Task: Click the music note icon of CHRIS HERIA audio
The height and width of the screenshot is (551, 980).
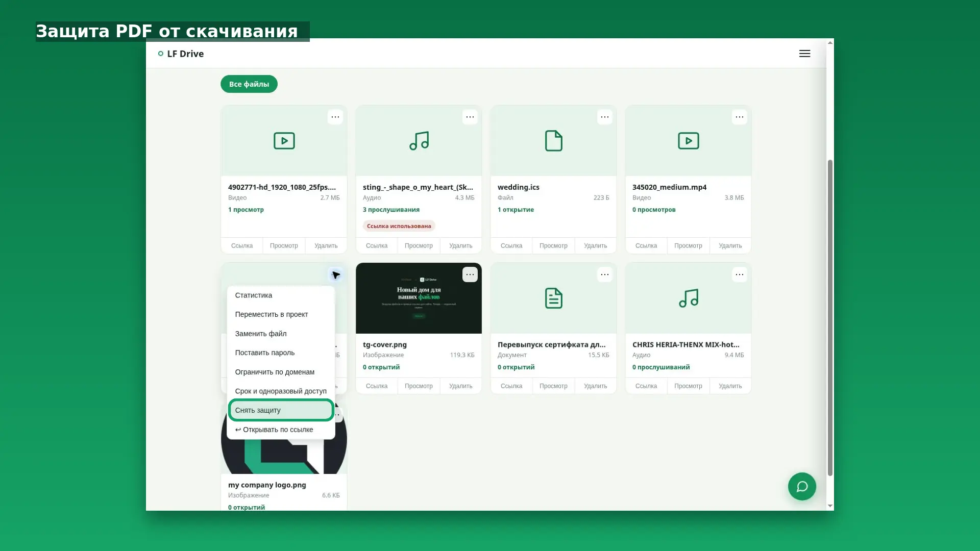Action: (x=689, y=298)
